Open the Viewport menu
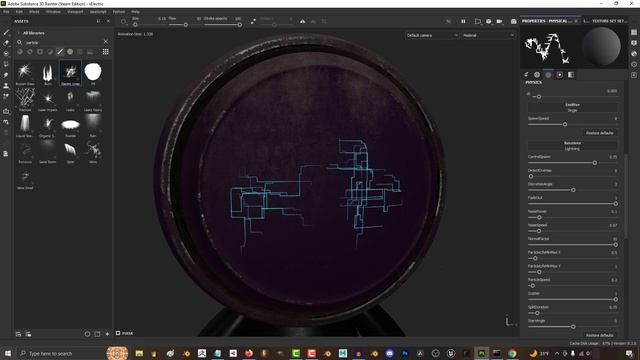This screenshot has height=360, width=640. coord(75,12)
